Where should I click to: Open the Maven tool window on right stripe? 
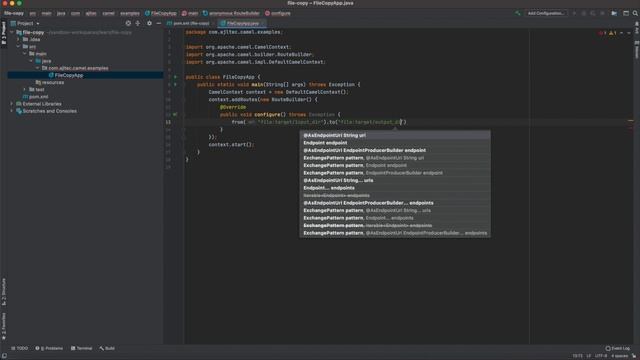pos(637,49)
